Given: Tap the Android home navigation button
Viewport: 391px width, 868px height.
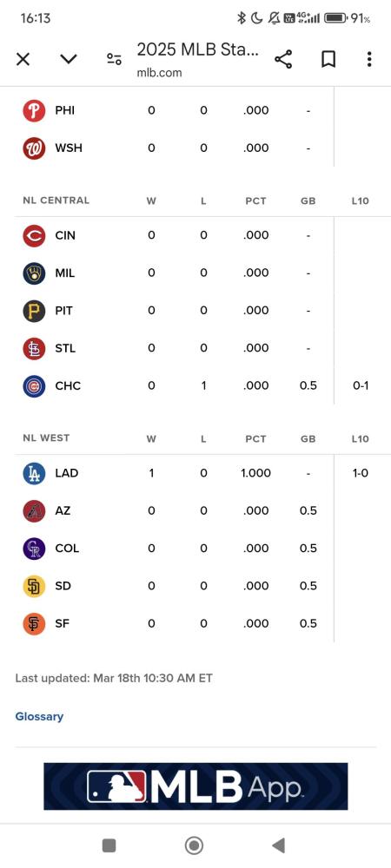Looking at the screenshot, I should tap(194, 845).
